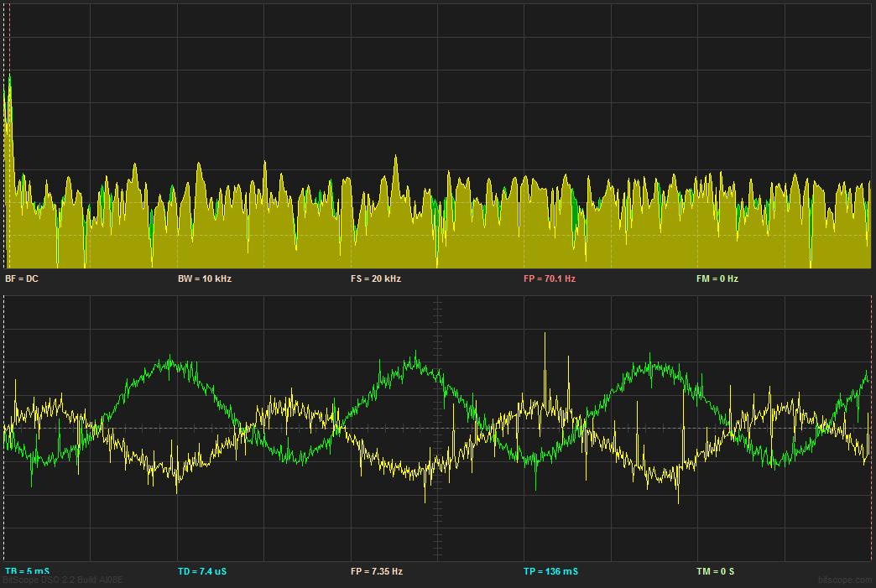Image resolution: width=876 pixels, height=588 pixels.
Task: Select the BW = 10 kHz bandwidth label
Action: (x=205, y=278)
